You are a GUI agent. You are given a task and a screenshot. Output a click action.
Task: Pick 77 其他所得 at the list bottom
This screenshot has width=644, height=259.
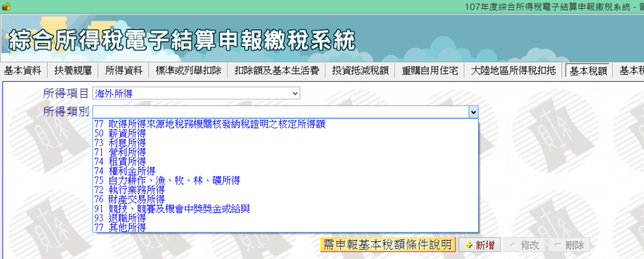(119, 228)
